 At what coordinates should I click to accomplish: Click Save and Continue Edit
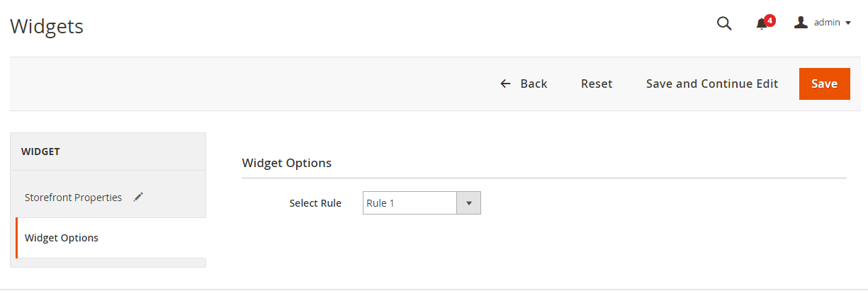pos(711,84)
